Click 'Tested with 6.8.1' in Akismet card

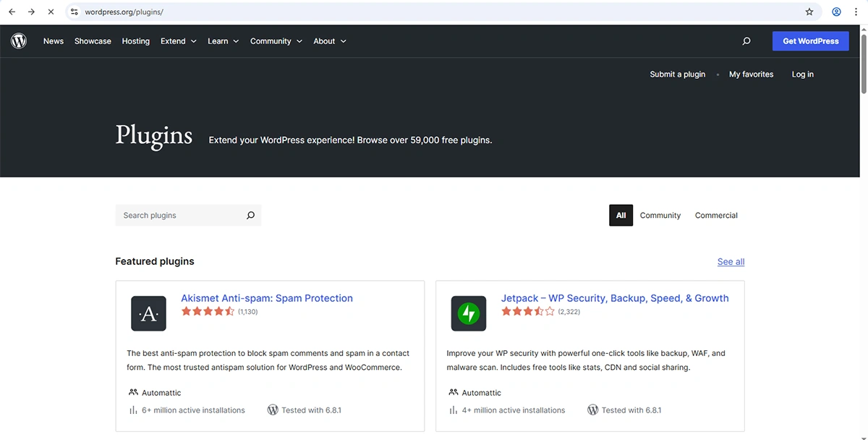coord(311,410)
